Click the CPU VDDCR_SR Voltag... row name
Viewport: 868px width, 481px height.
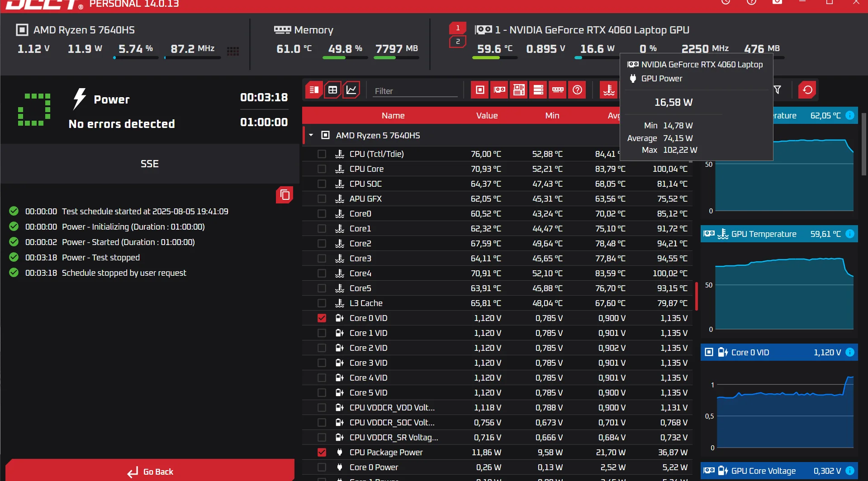394,437
